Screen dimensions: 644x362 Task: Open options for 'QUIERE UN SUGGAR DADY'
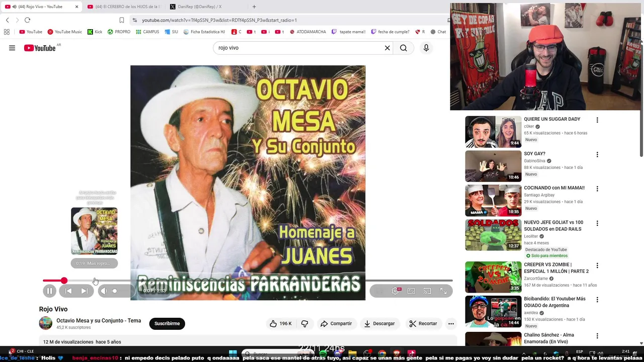coord(597,120)
